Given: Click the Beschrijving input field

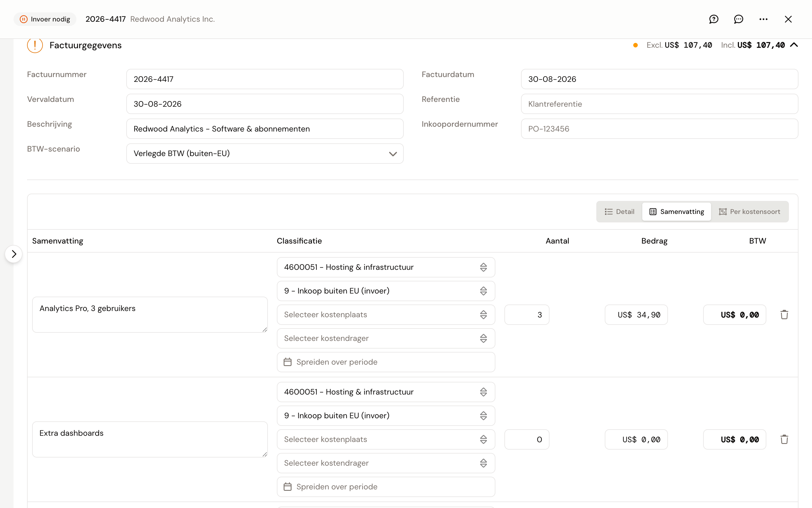Looking at the screenshot, I should point(265,129).
